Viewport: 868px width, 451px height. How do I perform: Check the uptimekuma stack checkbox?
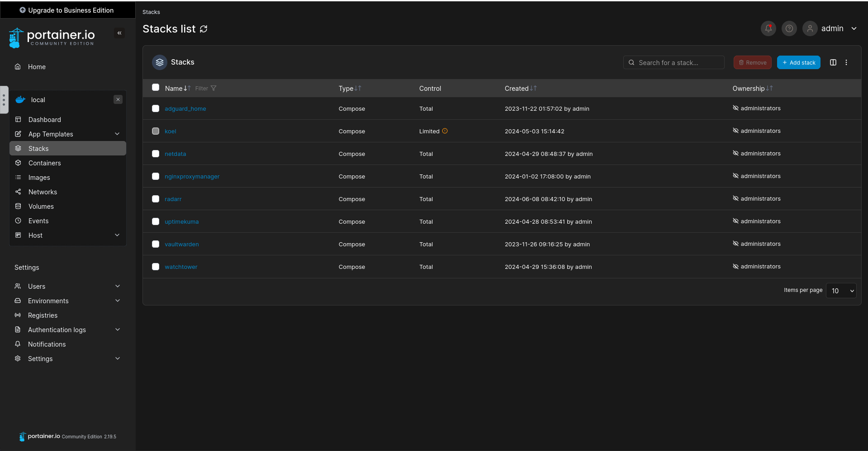156,221
